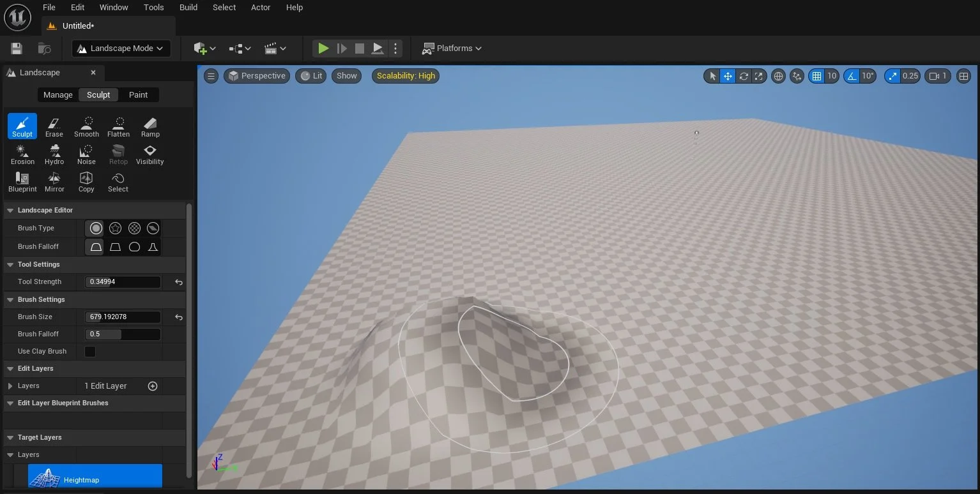
Task: Choose the circular brush type
Action: 96,228
